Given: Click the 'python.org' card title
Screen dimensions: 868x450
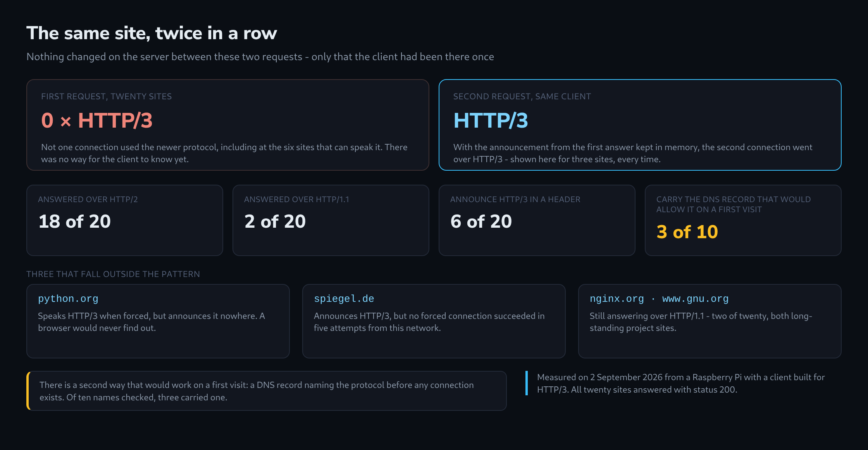Looking at the screenshot, I should click(x=68, y=299).
